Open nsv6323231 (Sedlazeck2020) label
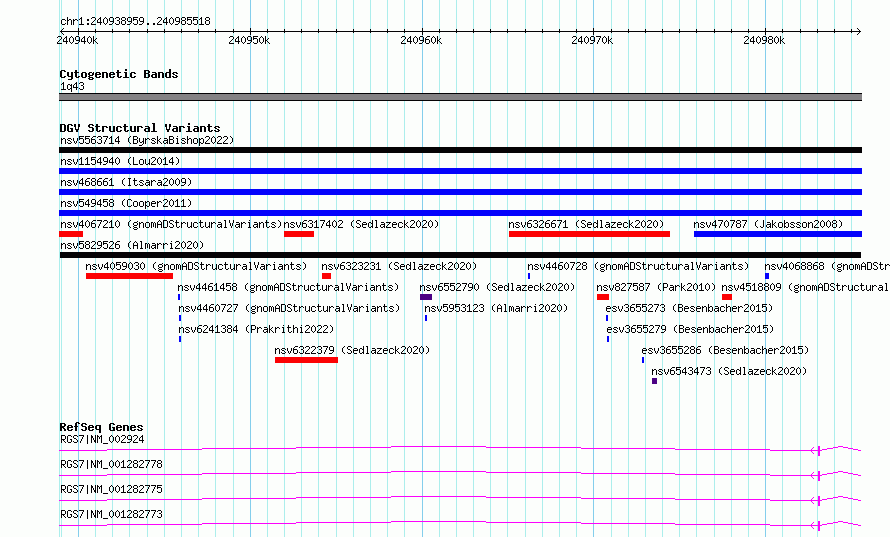 (399, 266)
